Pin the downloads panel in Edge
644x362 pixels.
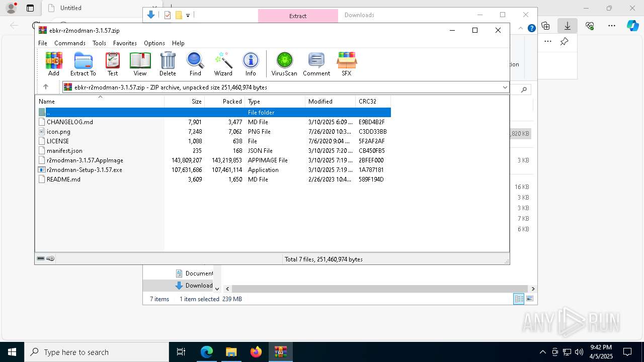pos(565,42)
